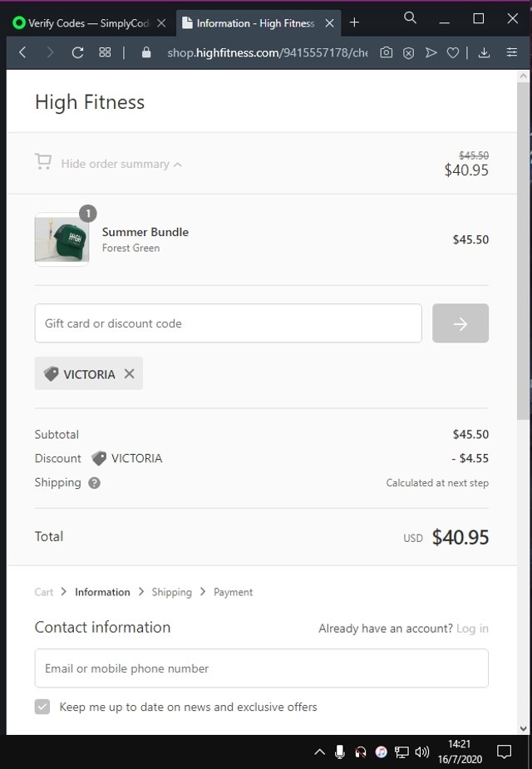Click the Log in link
The image size is (532, 769).
click(472, 629)
